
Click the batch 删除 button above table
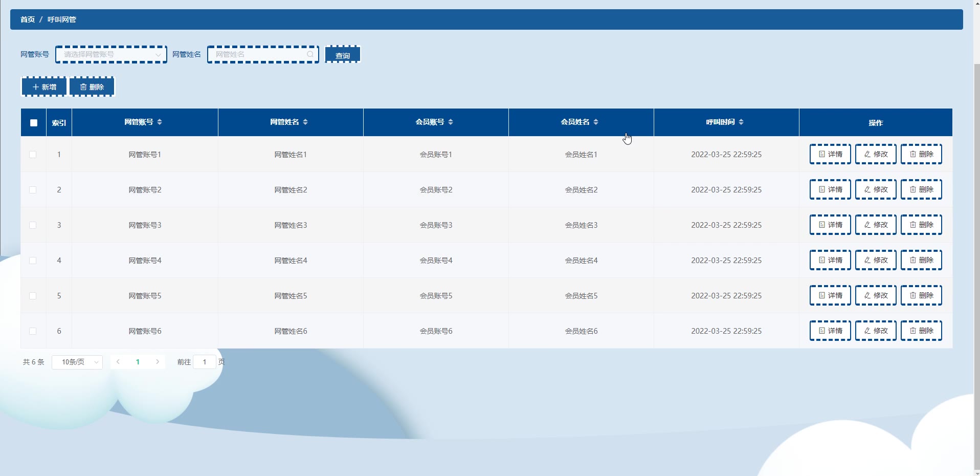[x=92, y=87]
